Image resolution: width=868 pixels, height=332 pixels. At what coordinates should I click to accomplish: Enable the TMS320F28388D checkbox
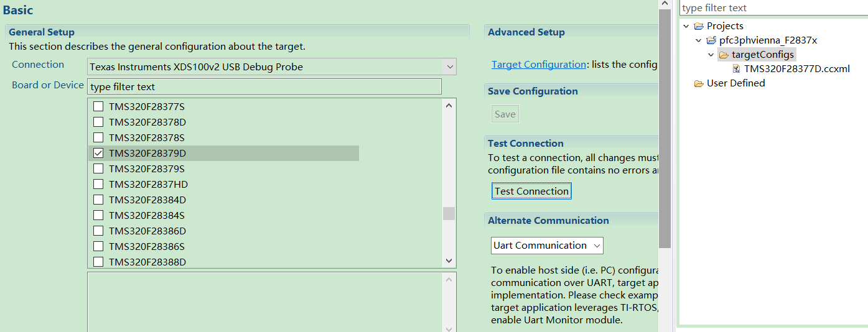point(98,262)
